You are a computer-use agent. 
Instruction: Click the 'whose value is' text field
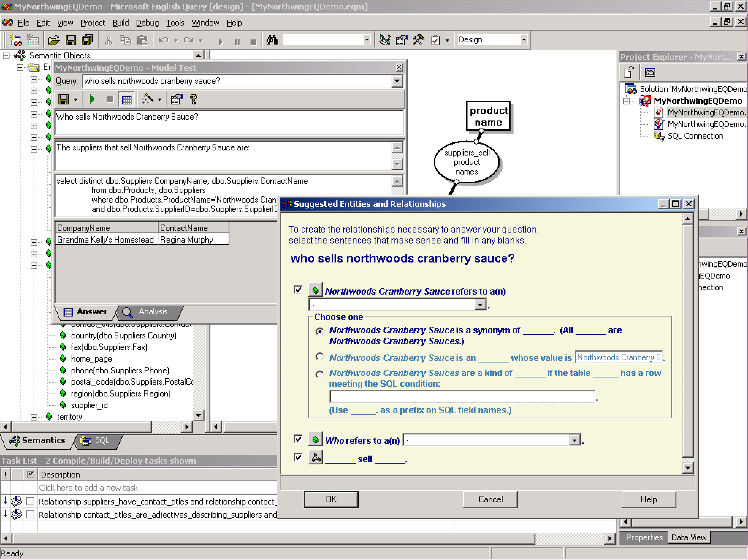click(619, 357)
